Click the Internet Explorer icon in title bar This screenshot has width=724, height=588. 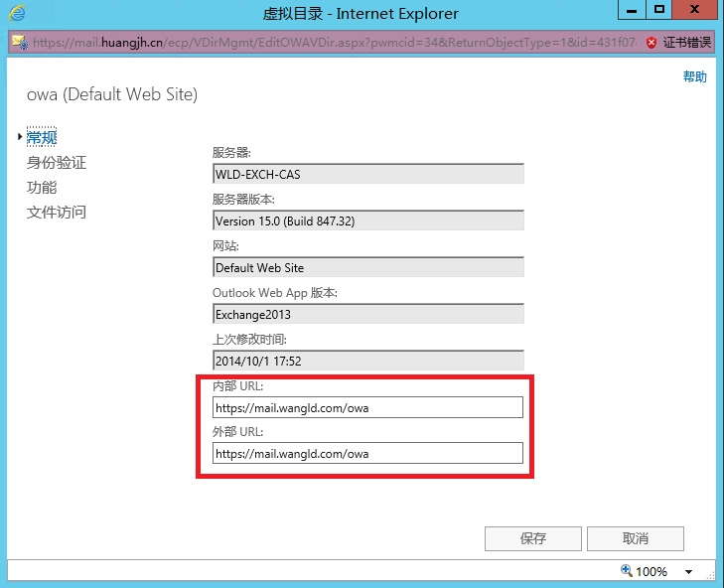click(x=17, y=13)
